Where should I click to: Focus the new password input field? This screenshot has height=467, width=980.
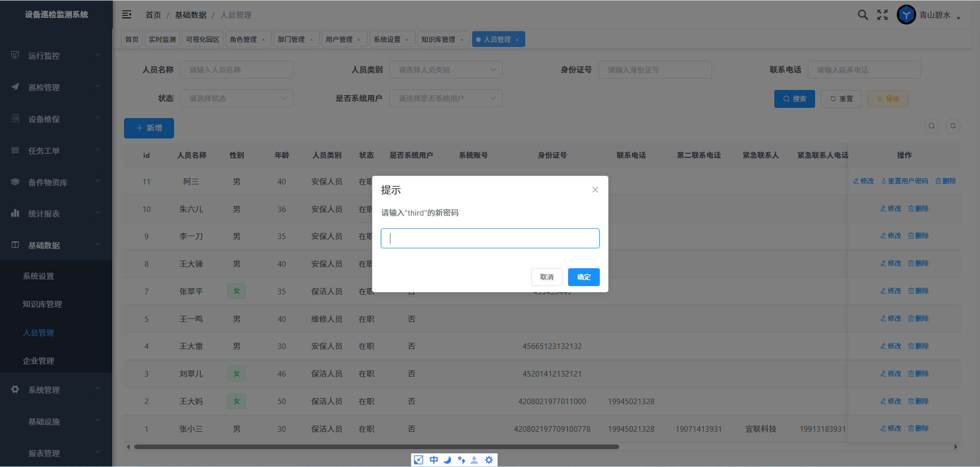490,238
